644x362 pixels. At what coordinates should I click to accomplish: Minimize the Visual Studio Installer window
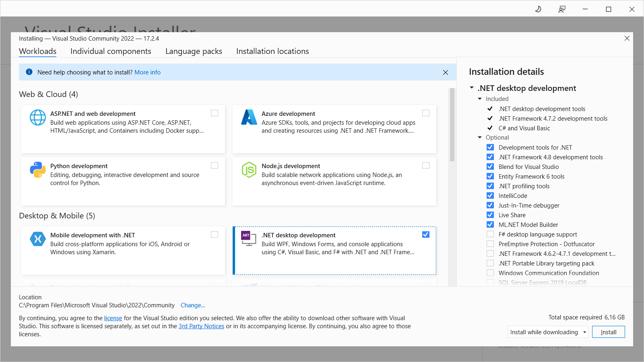point(585,9)
